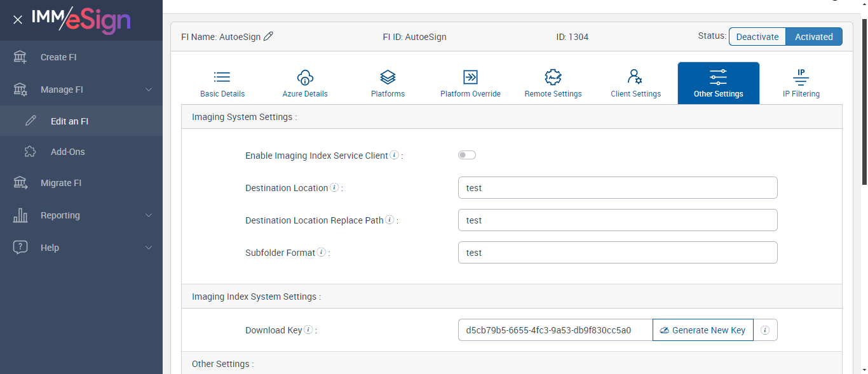868x374 pixels.
Task: Click the info icon beside Enable Imaging Index Service Client
Action: pyautogui.click(x=394, y=155)
